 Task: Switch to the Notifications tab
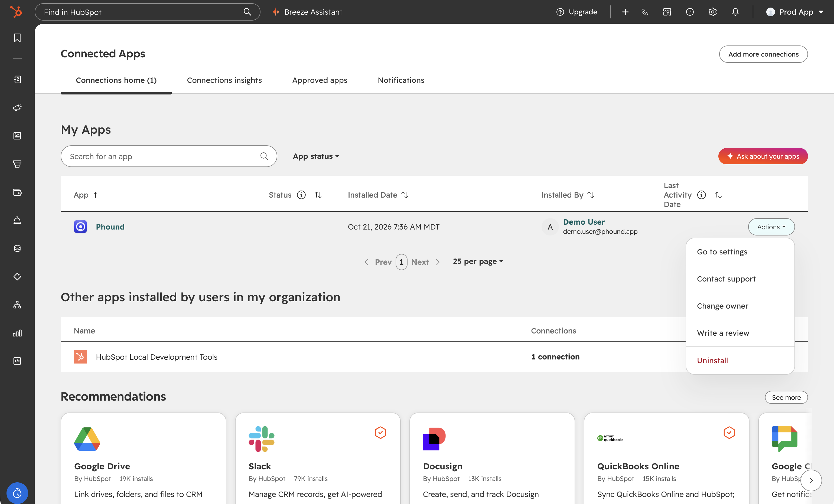(x=401, y=80)
